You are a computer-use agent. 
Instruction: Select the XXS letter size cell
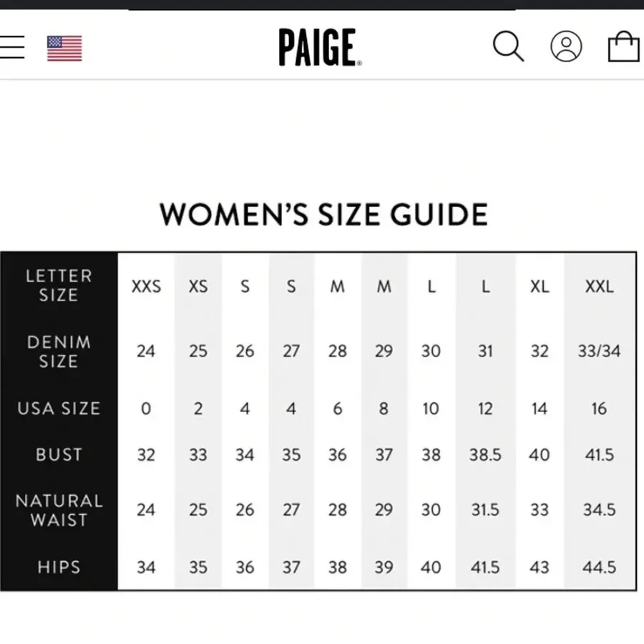(x=146, y=286)
